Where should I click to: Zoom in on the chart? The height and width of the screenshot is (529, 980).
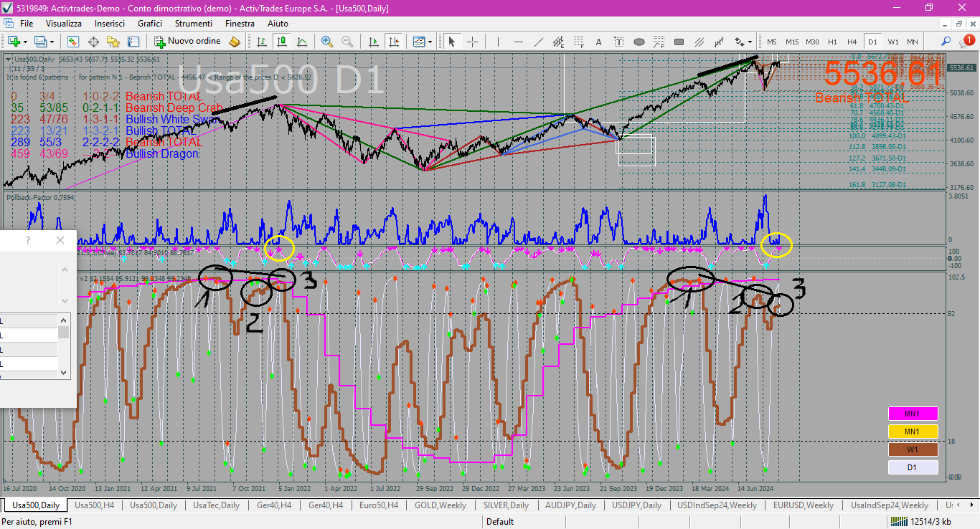point(327,42)
